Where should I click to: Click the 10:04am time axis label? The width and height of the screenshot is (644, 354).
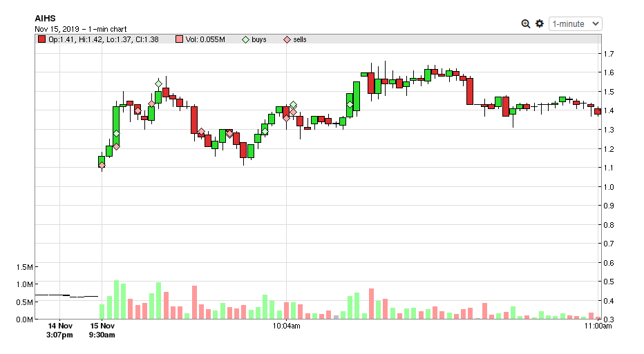click(x=286, y=326)
